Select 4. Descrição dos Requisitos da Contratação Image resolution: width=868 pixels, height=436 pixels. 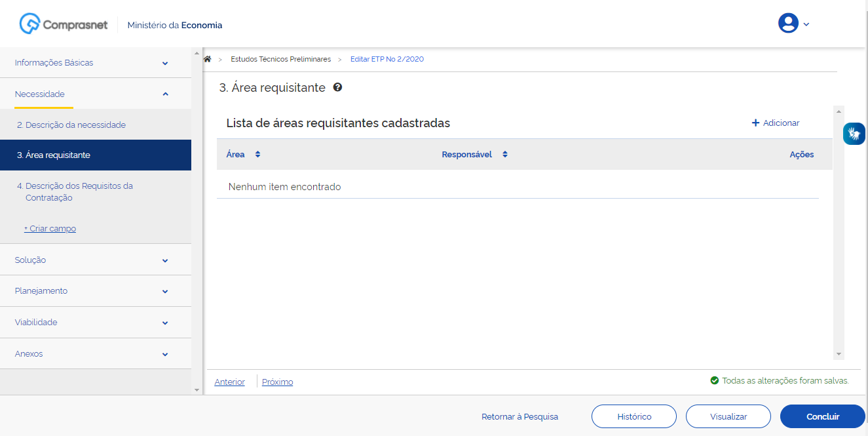tap(75, 191)
